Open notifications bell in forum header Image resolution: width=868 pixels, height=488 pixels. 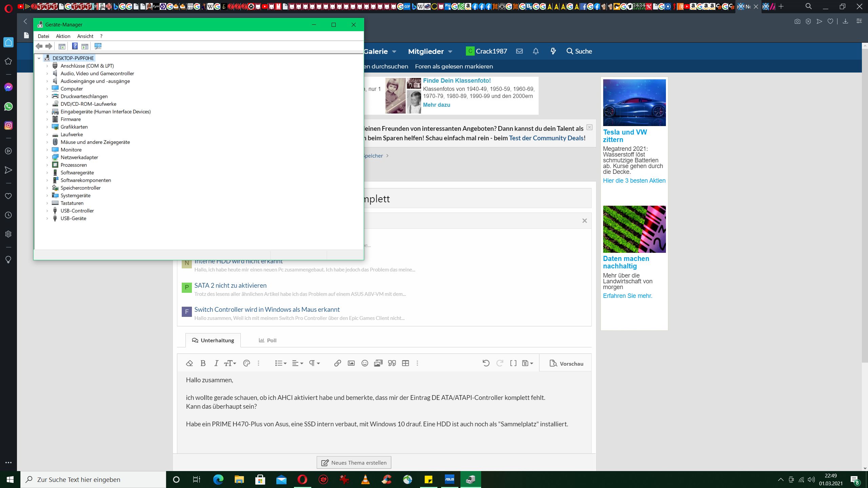pos(536,51)
